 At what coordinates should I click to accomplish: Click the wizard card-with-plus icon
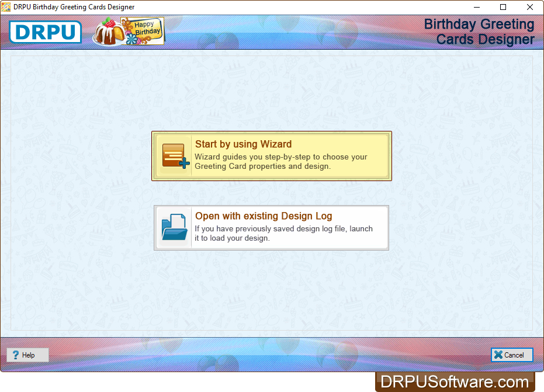(x=175, y=156)
